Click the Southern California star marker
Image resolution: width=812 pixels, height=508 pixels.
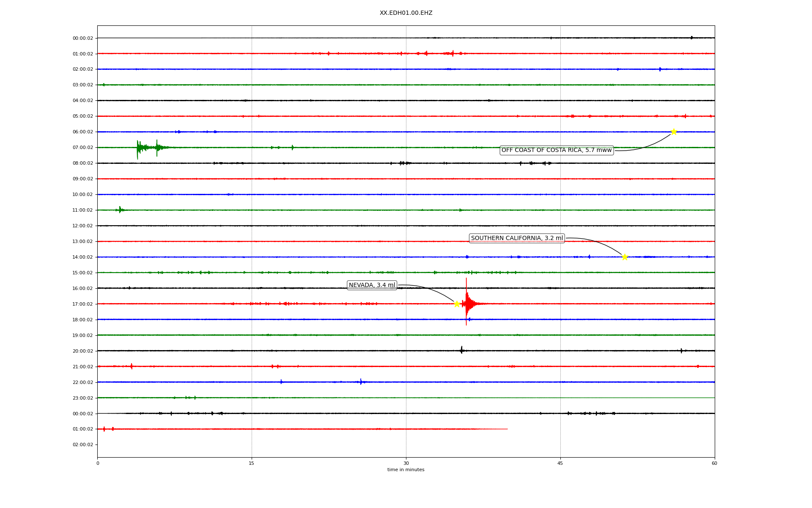(625, 257)
